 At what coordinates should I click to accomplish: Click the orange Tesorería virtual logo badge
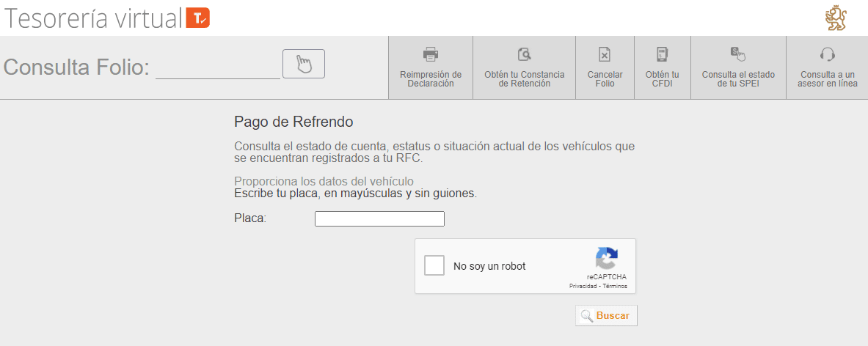[x=198, y=18]
